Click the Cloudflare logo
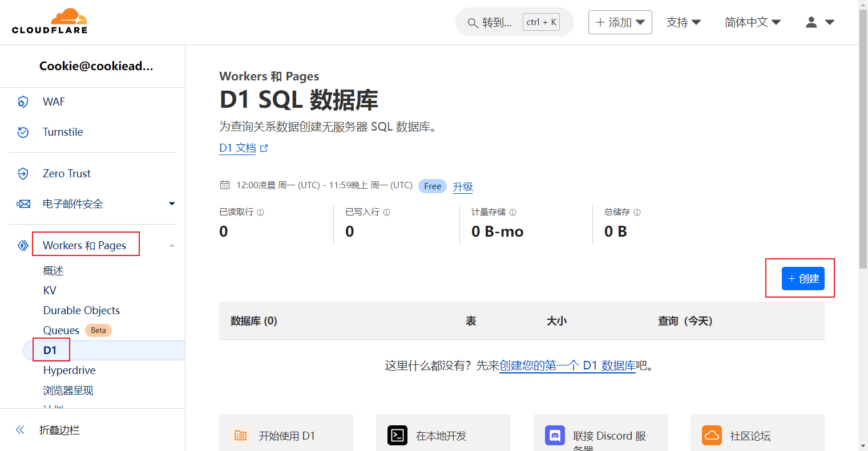868x451 pixels. [x=50, y=22]
